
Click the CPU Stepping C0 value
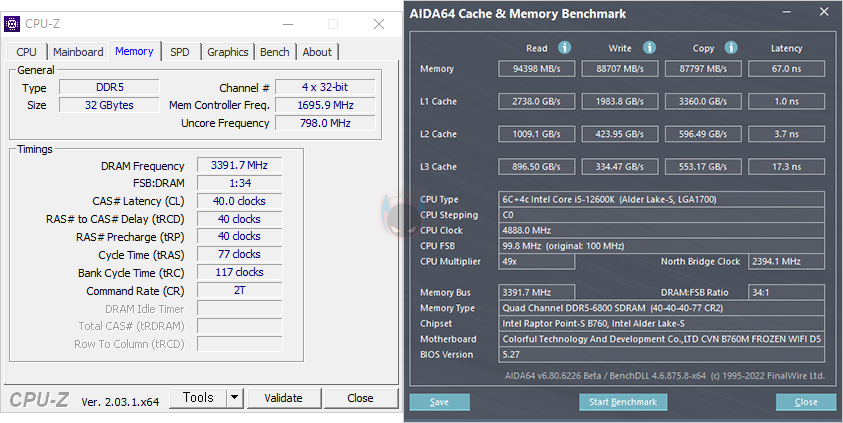click(662, 215)
